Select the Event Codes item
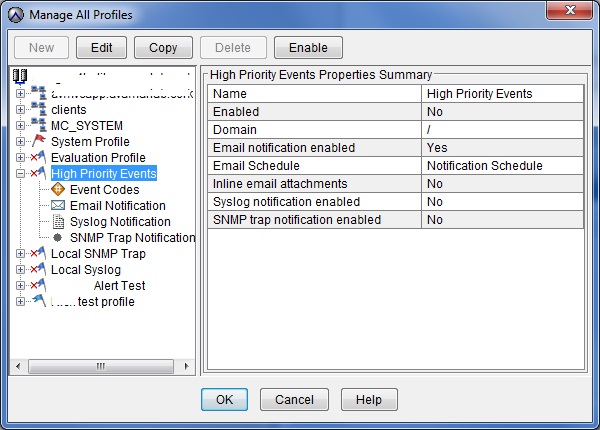This screenshot has width=600, height=430. point(104,190)
